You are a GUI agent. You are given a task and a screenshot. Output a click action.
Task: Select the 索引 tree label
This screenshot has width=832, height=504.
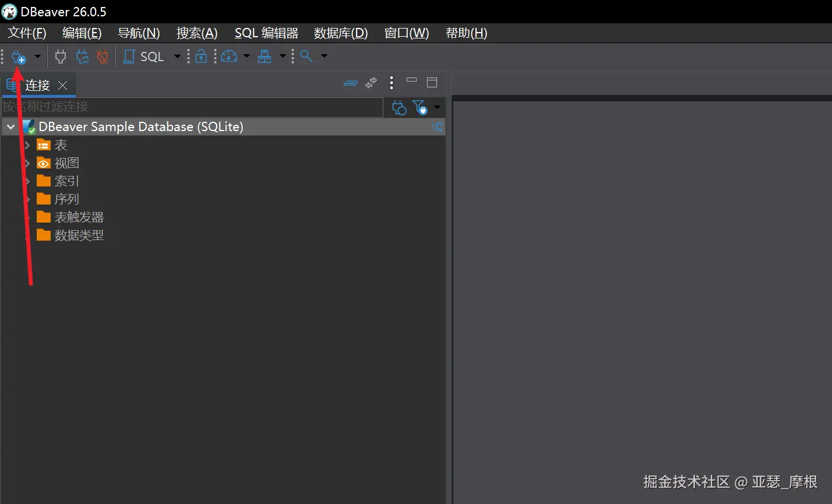[67, 181]
